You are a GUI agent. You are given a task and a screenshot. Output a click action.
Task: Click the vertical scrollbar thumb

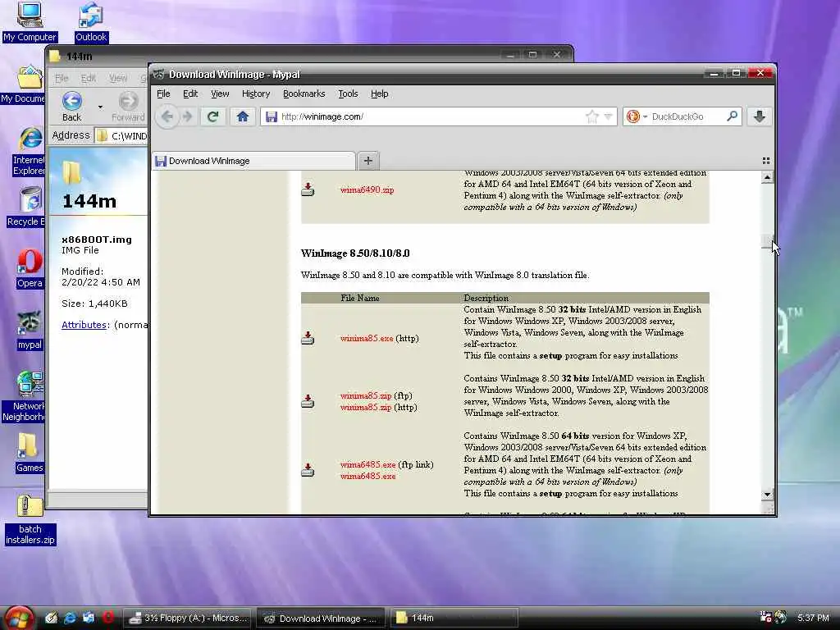(x=767, y=241)
